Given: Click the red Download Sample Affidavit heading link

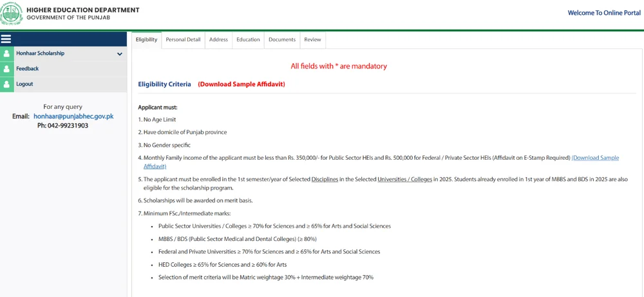Looking at the screenshot, I should coord(241,84).
